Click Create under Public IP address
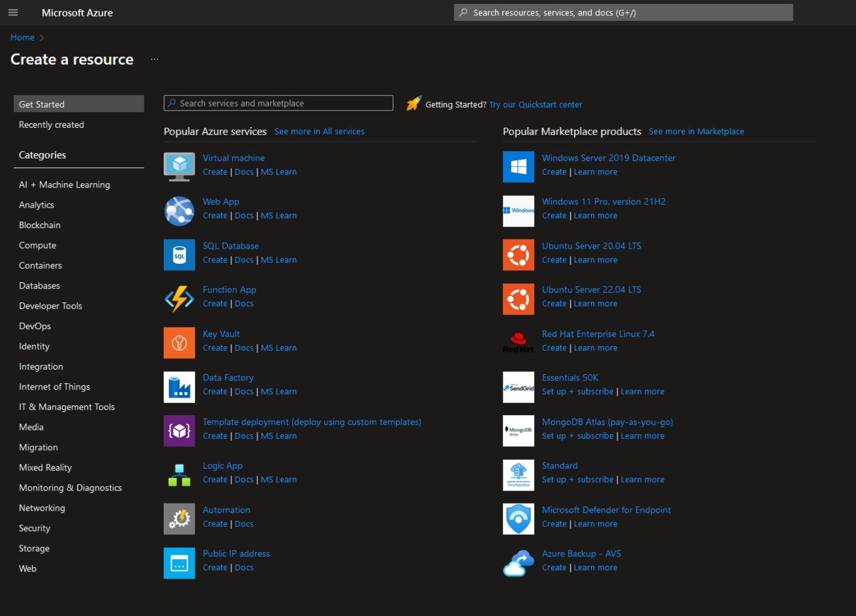856x616 pixels. coord(215,568)
